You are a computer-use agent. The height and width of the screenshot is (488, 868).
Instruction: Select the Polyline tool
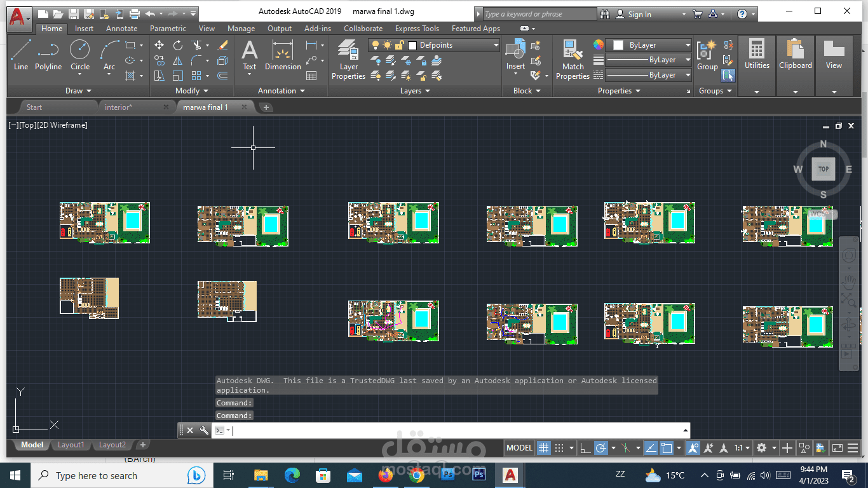click(x=48, y=55)
